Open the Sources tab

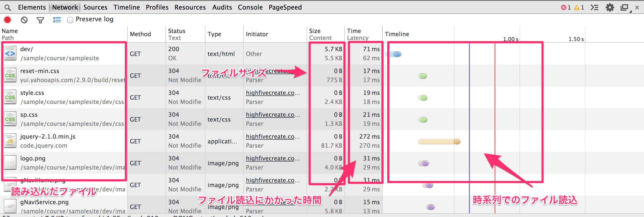(95, 7)
